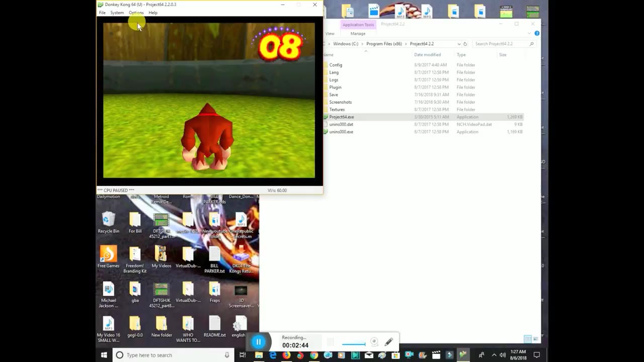The height and width of the screenshot is (362, 644).
Task: Select the My Video 16 MP3 file icon
Action: point(109,329)
